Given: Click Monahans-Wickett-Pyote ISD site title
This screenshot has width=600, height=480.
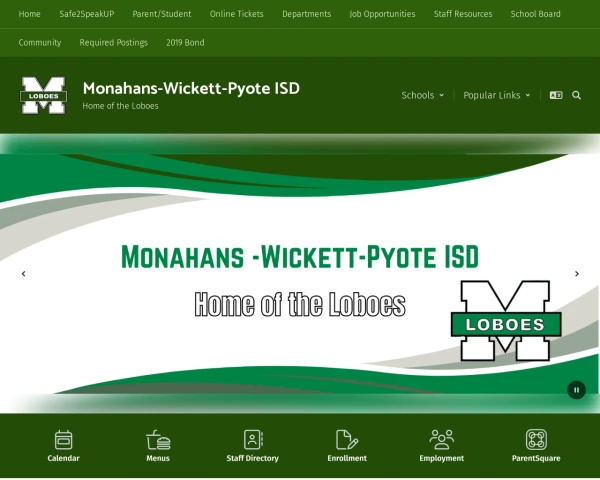Looking at the screenshot, I should (191, 88).
